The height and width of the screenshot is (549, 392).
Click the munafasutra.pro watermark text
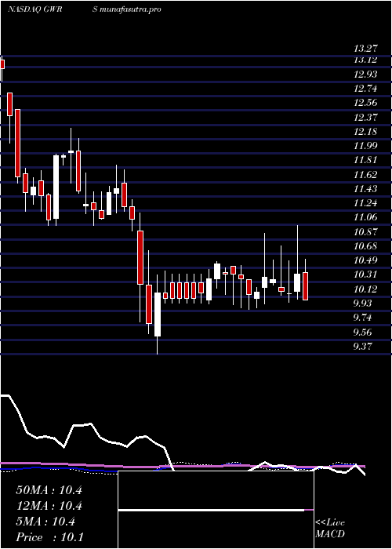(x=131, y=9)
